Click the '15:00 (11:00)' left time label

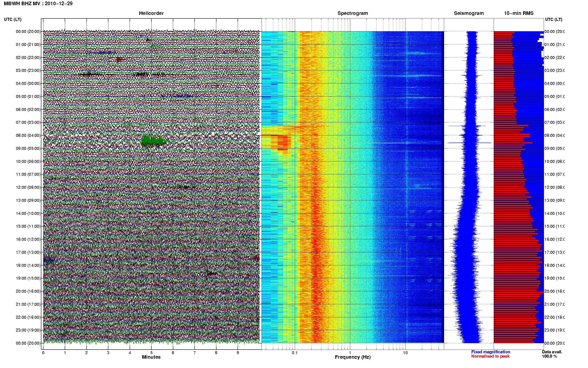pos(28,226)
